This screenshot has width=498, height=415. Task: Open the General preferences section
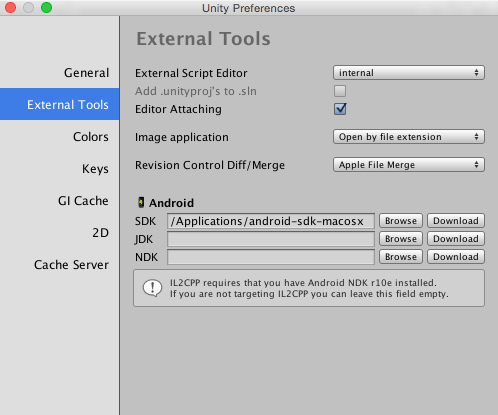pos(86,73)
